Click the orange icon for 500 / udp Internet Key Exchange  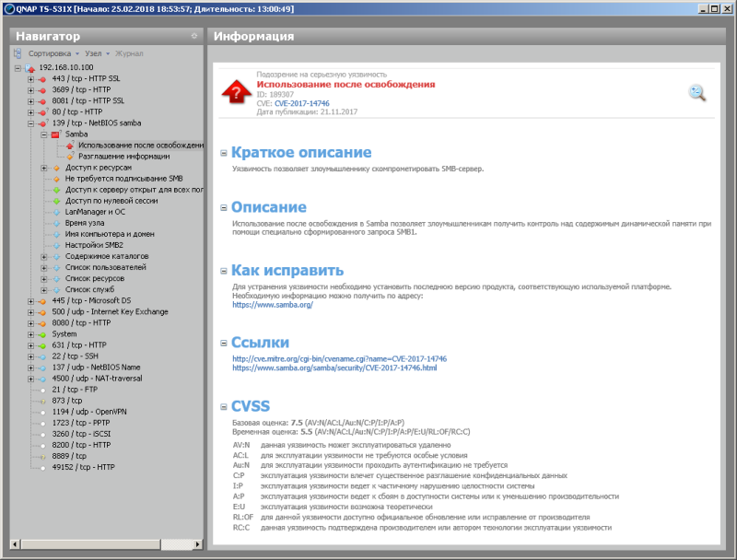42,312
